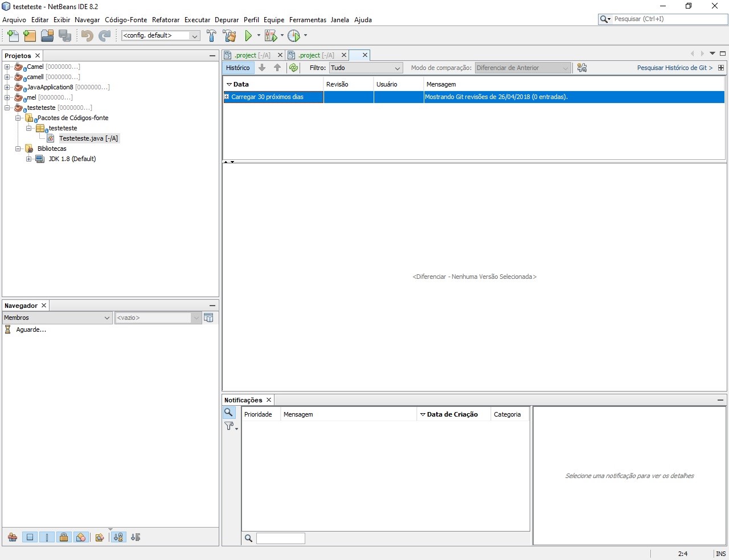Sort notifications by Data de Criação
Viewport: 729px width, 560px height.
click(454, 414)
